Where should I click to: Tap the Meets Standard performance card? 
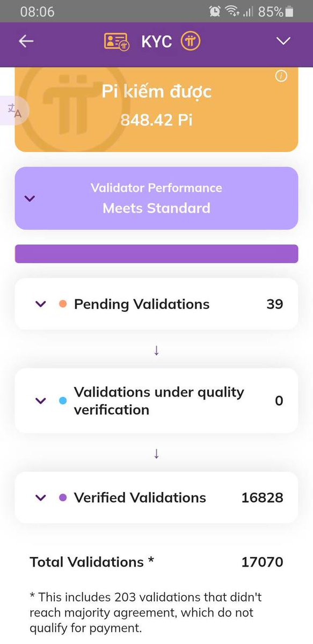(156, 198)
